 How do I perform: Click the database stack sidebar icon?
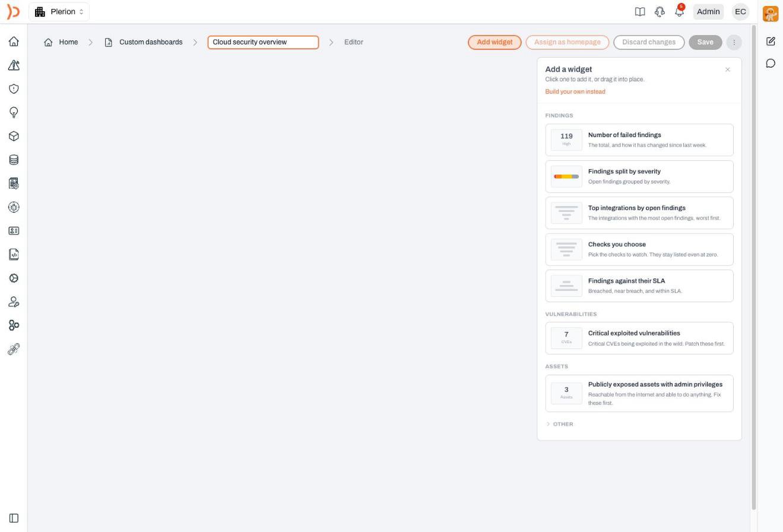pos(14,160)
